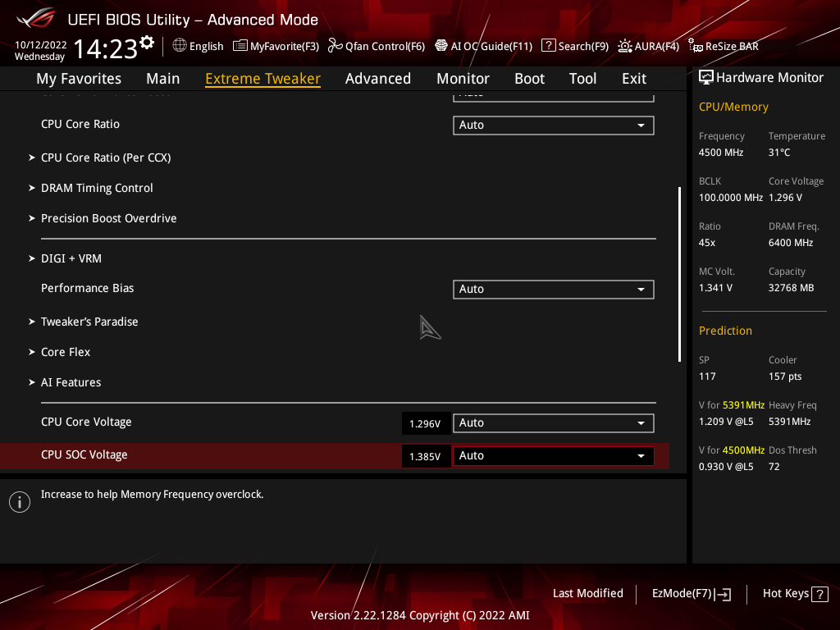Image resolution: width=840 pixels, height=630 pixels.
Task: Click the Cooler 157 pts value
Action: coord(785,377)
